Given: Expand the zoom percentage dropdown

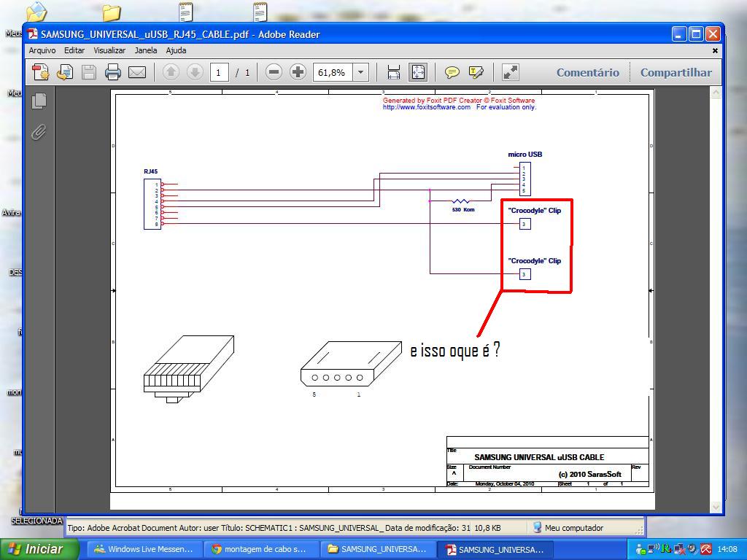Looking at the screenshot, I should click(360, 72).
